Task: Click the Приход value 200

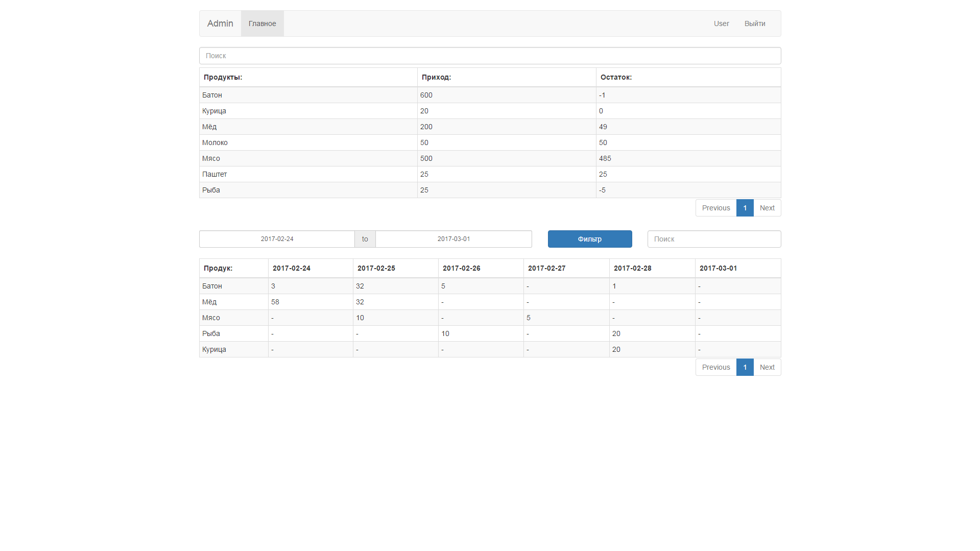Action: click(426, 127)
